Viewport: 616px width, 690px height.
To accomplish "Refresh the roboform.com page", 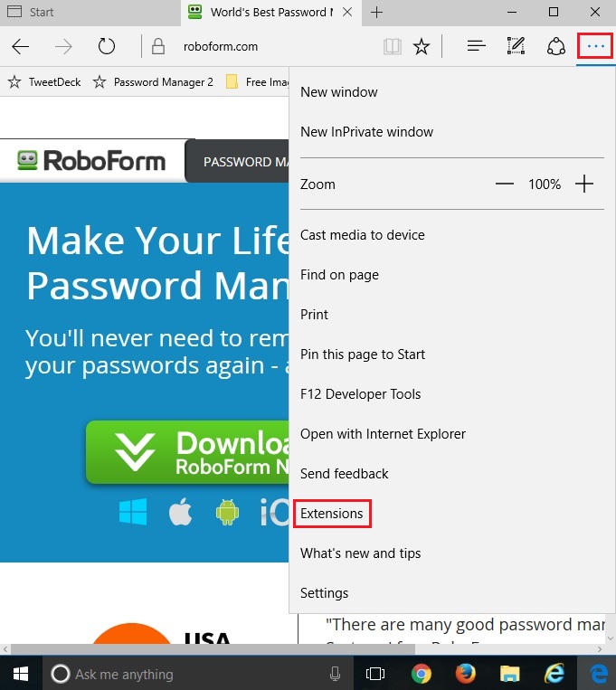I will pyautogui.click(x=106, y=46).
